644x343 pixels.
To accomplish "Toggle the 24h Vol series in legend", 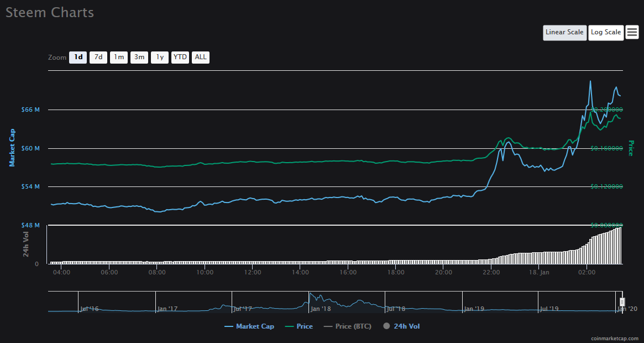I will [x=402, y=326].
